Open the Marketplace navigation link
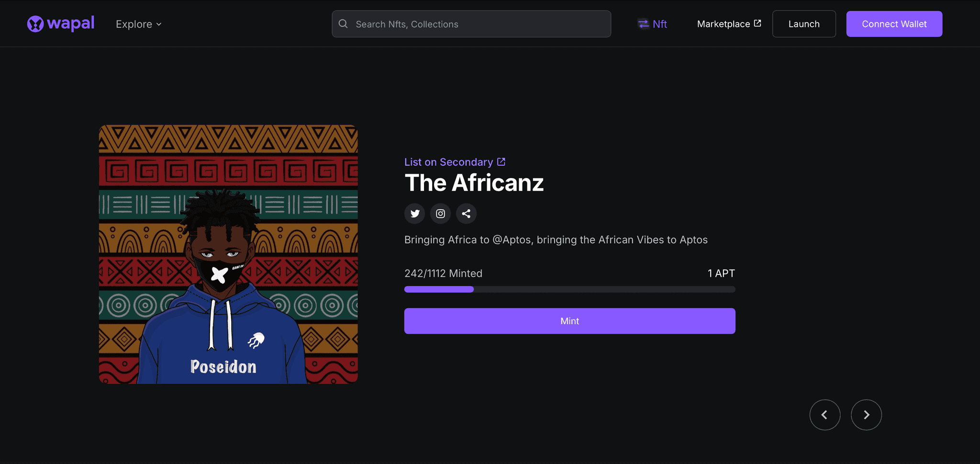The height and width of the screenshot is (464, 980). point(723,24)
